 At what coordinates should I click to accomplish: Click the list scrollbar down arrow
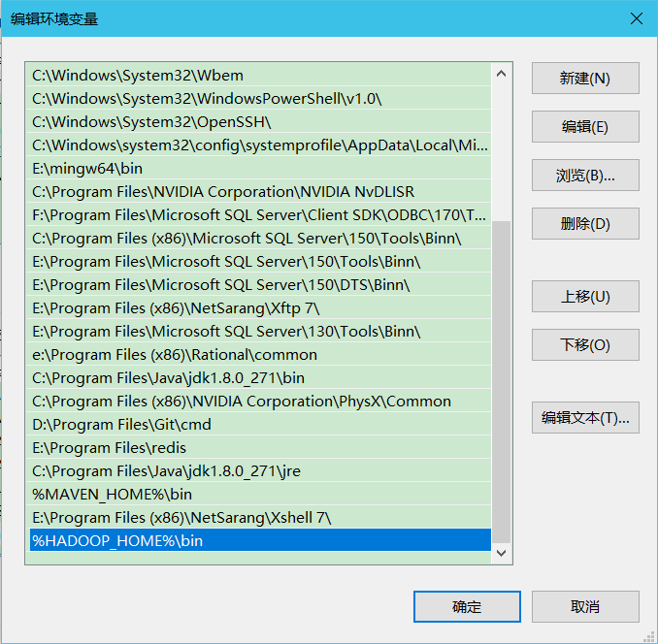click(501, 553)
